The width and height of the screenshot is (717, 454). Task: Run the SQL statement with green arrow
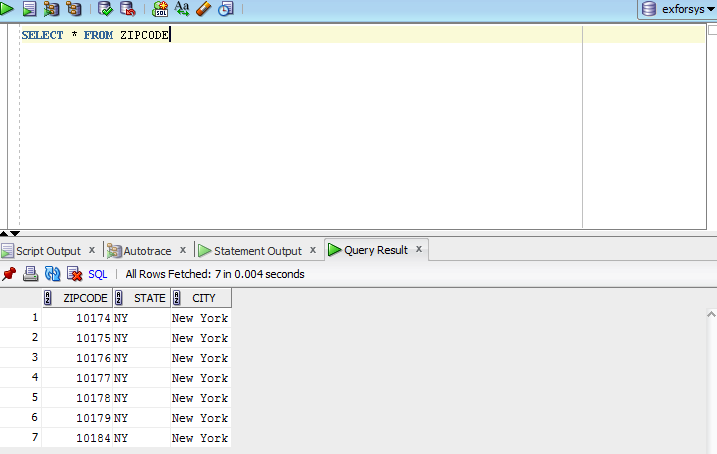tap(7, 9)
